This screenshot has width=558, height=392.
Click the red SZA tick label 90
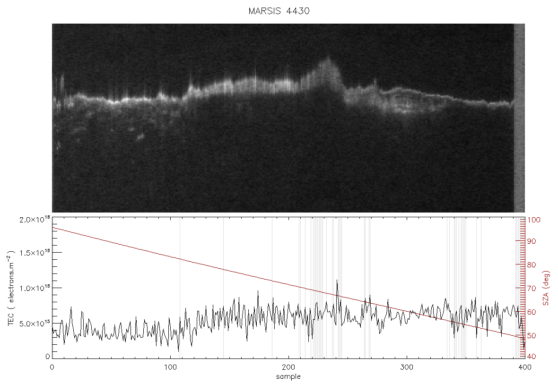pyautogui.click(x=532, y=241)
